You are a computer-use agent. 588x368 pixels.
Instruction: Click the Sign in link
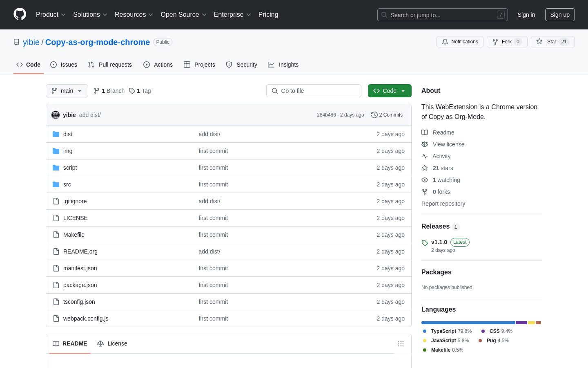[526, 15]
